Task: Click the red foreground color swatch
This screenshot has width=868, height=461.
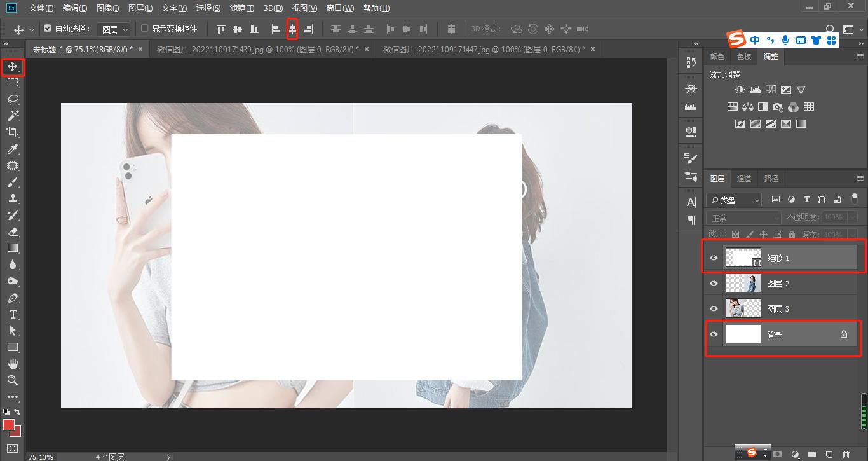Action: [9, 424]
